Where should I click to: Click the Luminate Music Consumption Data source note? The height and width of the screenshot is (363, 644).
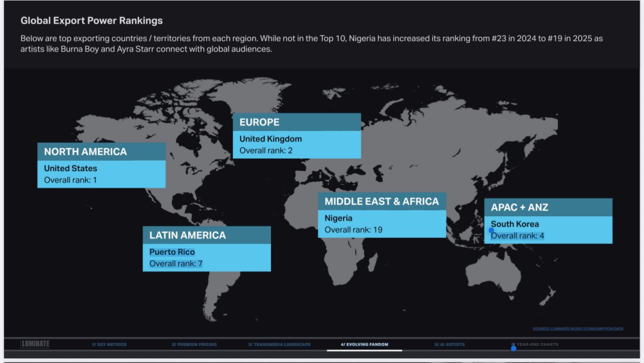tap(578, 329)
